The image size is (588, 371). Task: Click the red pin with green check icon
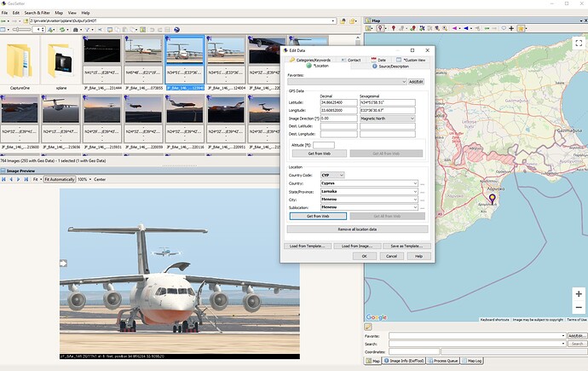(x=412, y=28)
